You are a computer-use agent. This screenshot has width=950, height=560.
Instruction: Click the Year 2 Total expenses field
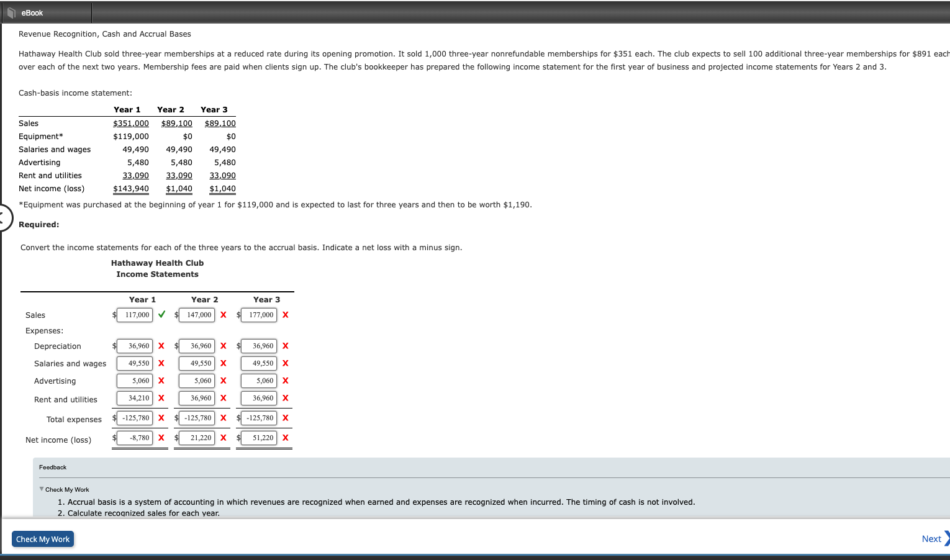pyautogui.click(x=197, y=418)
